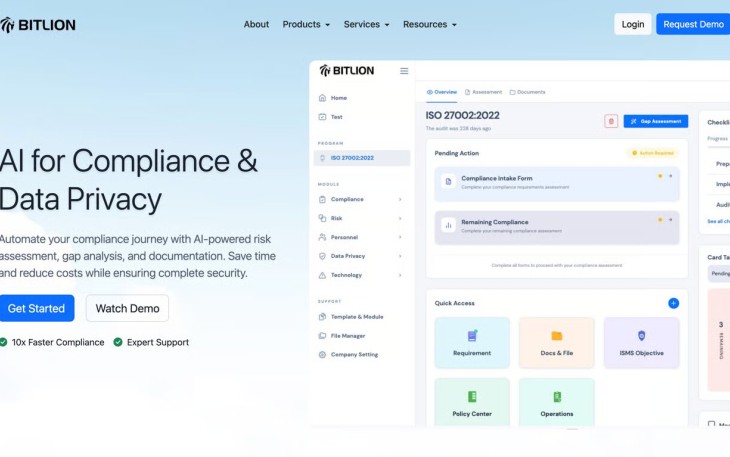Open the ISMS Objective card
The width and height of the screenshot is (730, 457).
point(642,343)
